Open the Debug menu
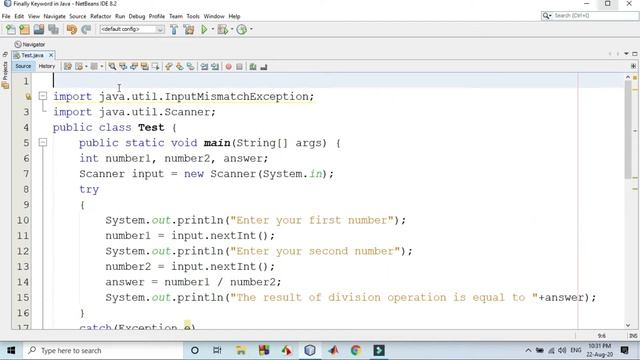Screen dimensions: 640x360 tap(137, 16)
